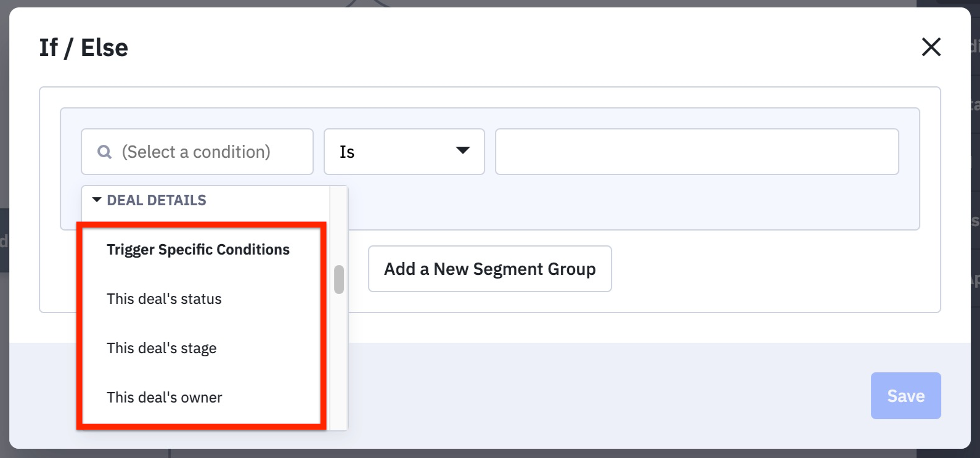The width and height of the screenshot is (980, 458).
Task: Click the magnifier icon in condition search
Action: click(x=105, y=152)
